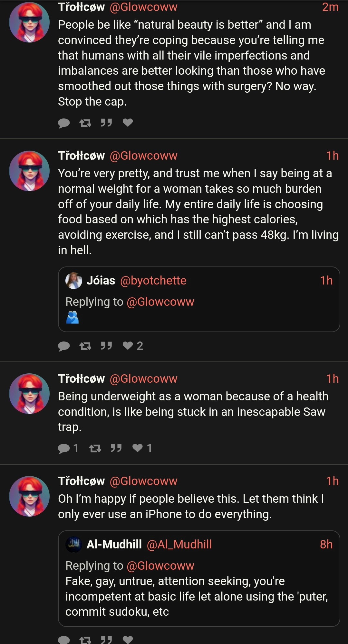Image resolution: width=348 pixels, height=644 pixels.
Task: Quote the "You're very pretty" tweet
Action: [106, 346]
